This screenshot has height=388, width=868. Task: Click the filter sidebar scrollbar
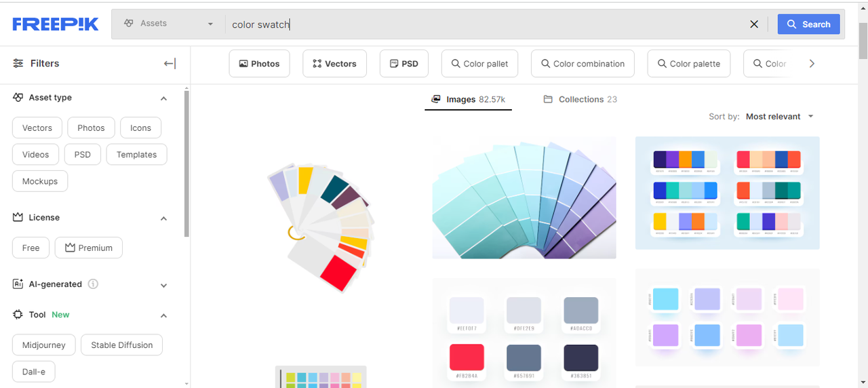click(x=186, y=163)
